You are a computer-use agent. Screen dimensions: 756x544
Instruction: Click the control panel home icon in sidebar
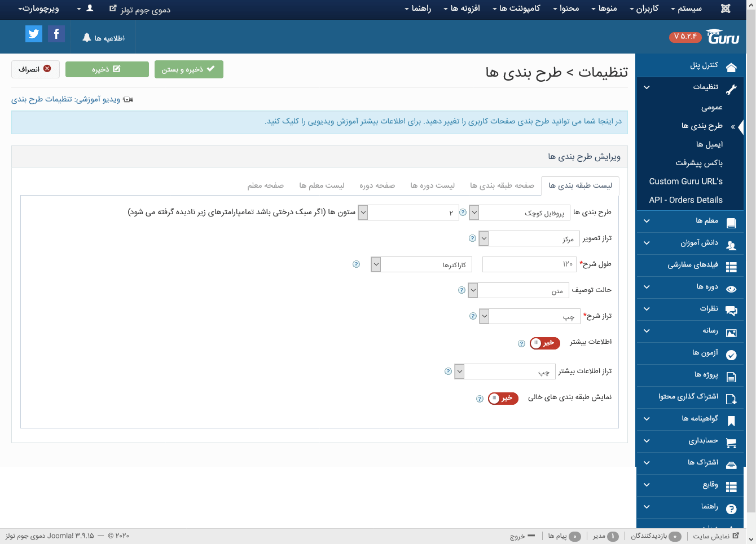(731, 68)
